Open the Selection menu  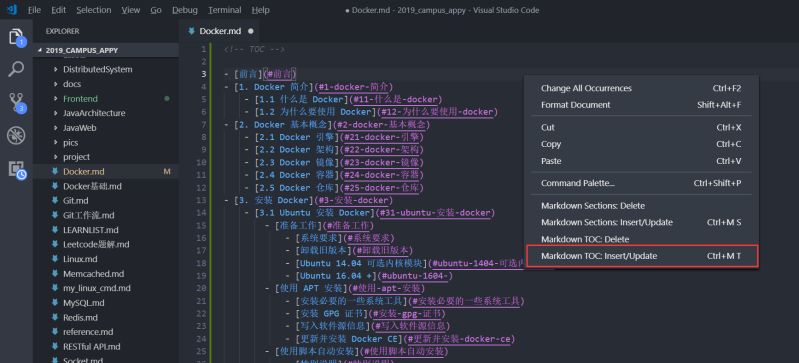point(94,10)
